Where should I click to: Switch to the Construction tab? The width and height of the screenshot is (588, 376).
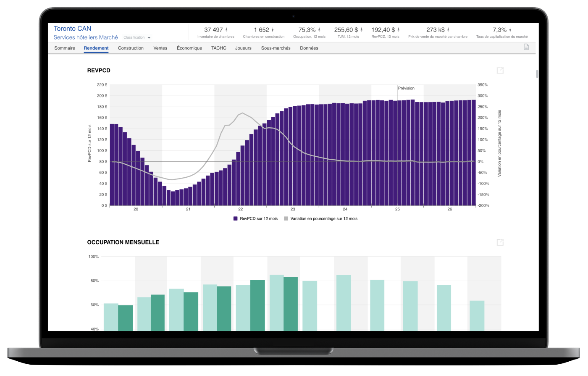coord(131,48)
